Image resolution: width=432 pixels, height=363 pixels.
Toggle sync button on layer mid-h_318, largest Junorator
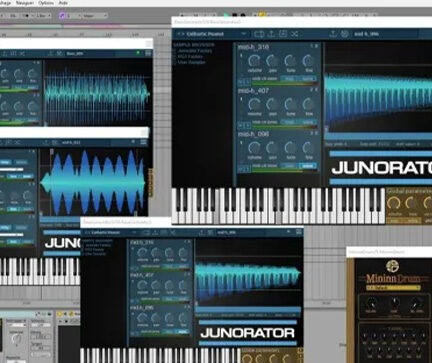(x=307, y=79)
